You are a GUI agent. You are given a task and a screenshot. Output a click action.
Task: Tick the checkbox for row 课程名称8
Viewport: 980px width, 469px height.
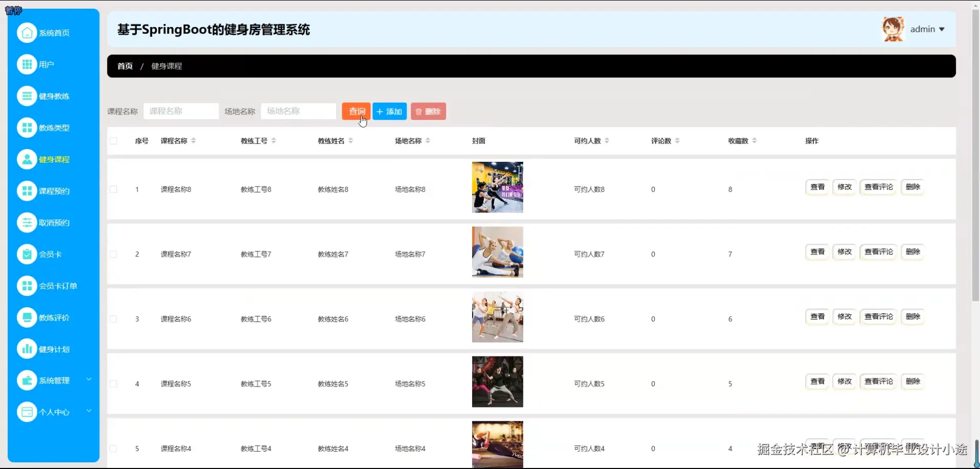click(x=114, y=189)
